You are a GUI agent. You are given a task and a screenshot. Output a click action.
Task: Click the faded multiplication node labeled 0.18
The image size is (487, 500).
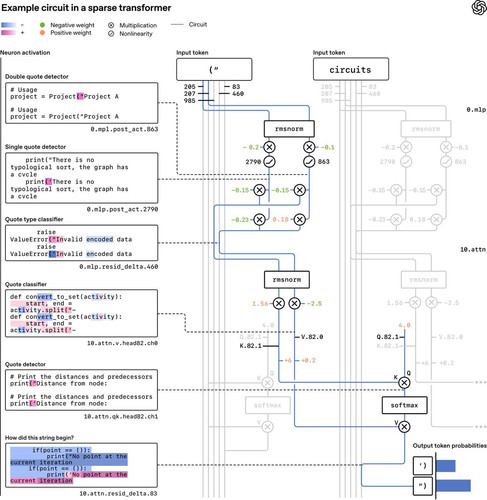(436, 219)
